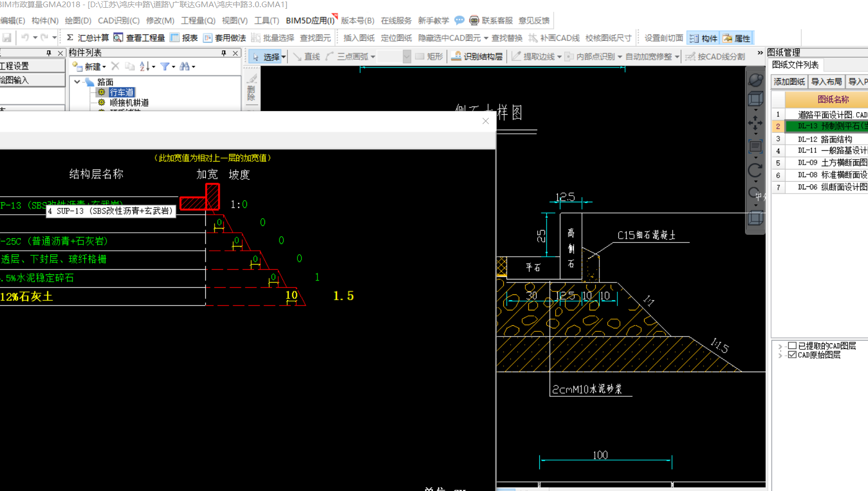The image size is (868, 491).
Task: Click the 12%石灰土 widening value 10
Action: [x=292, y=295]
